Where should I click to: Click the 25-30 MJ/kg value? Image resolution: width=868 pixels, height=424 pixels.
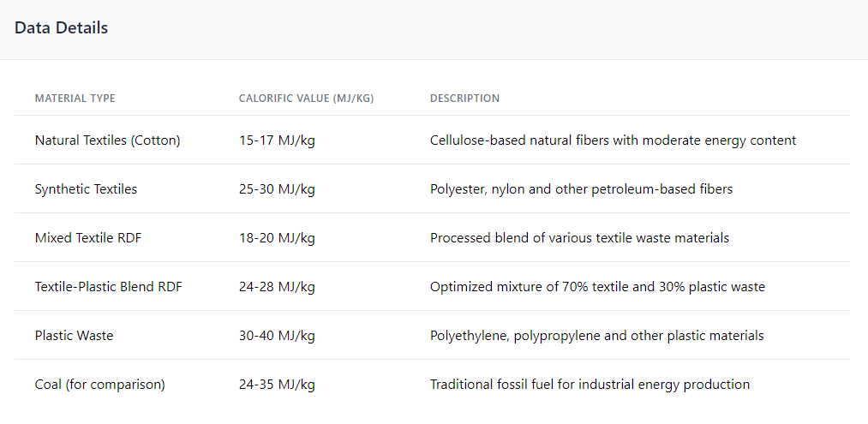click(x=277, y=189)
